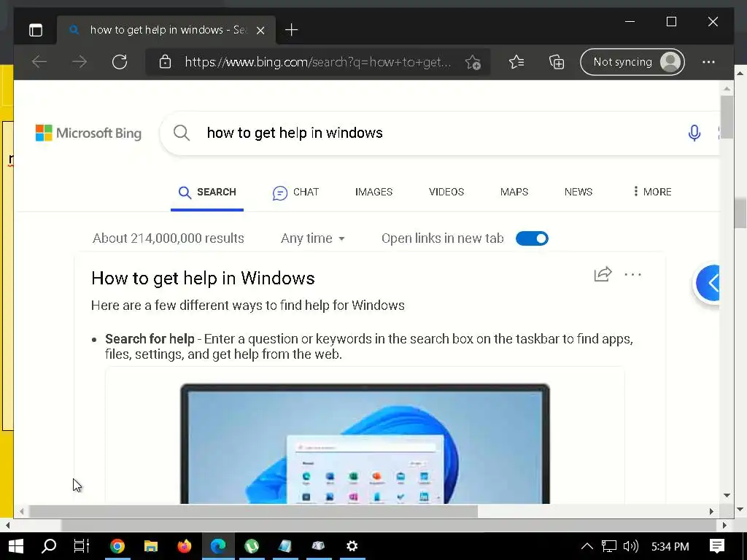Click the 'Search for help' bold text
747x560 pixels.
(x=150, y=339)
